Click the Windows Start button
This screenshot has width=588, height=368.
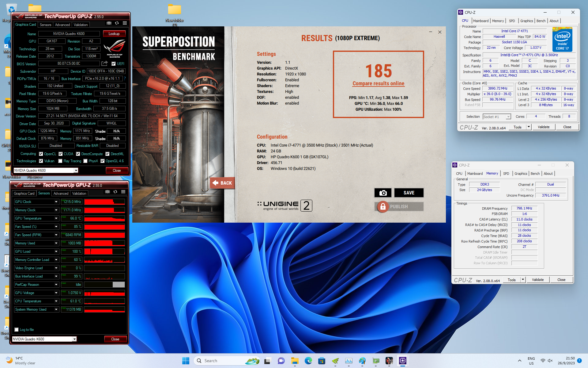(x=186, y=361)
